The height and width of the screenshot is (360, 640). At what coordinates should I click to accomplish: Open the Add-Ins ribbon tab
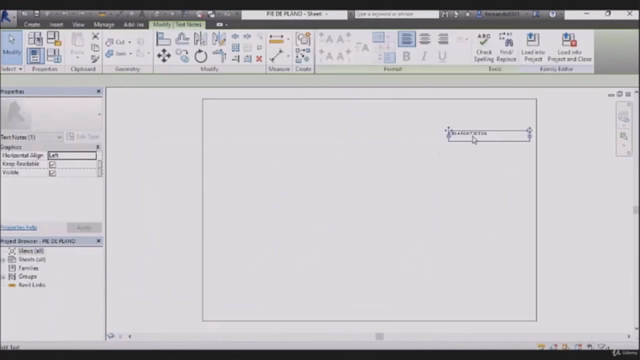tap(133, 24)
